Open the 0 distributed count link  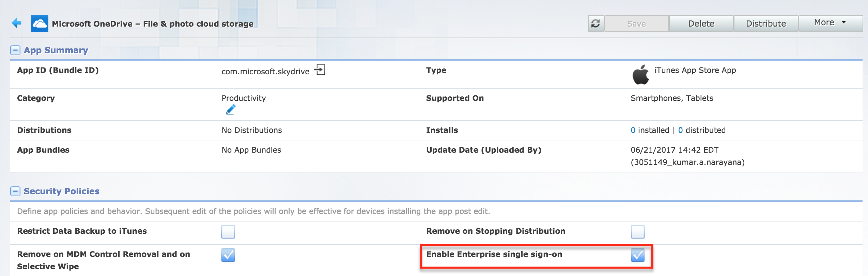coord(680,130)
